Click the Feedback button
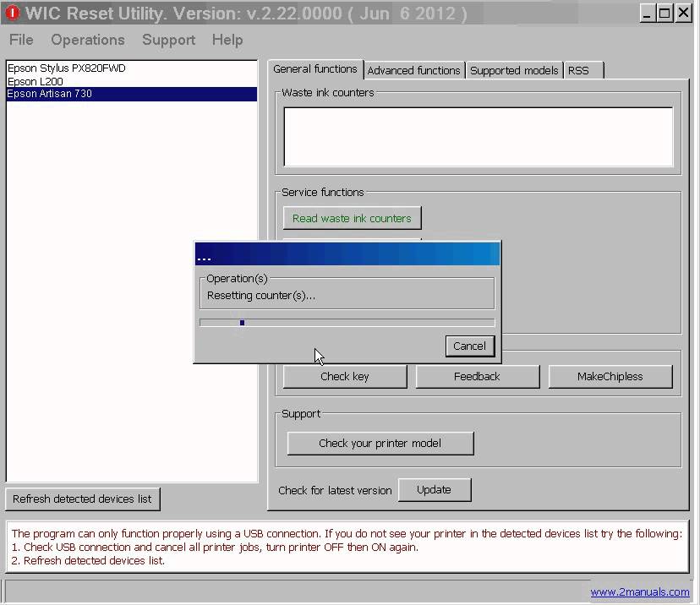The height and width of the screenshot is (605, 700). tap(477, 377)
